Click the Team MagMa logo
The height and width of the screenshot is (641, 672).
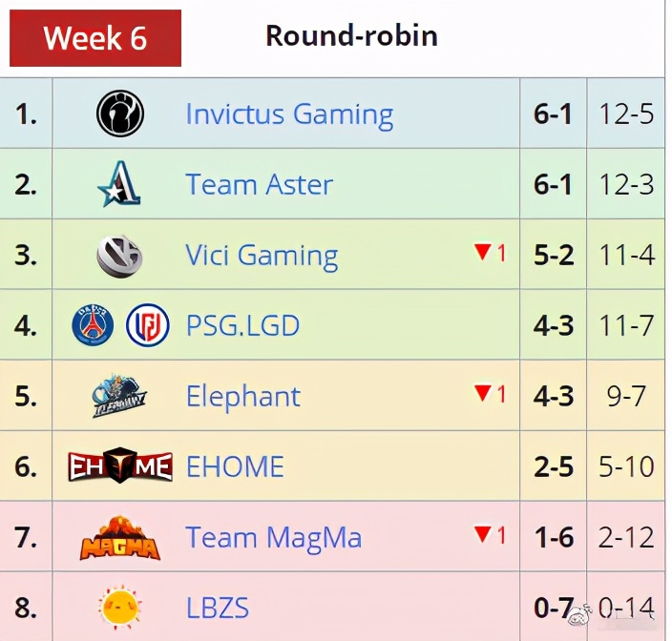click(120, 537)
